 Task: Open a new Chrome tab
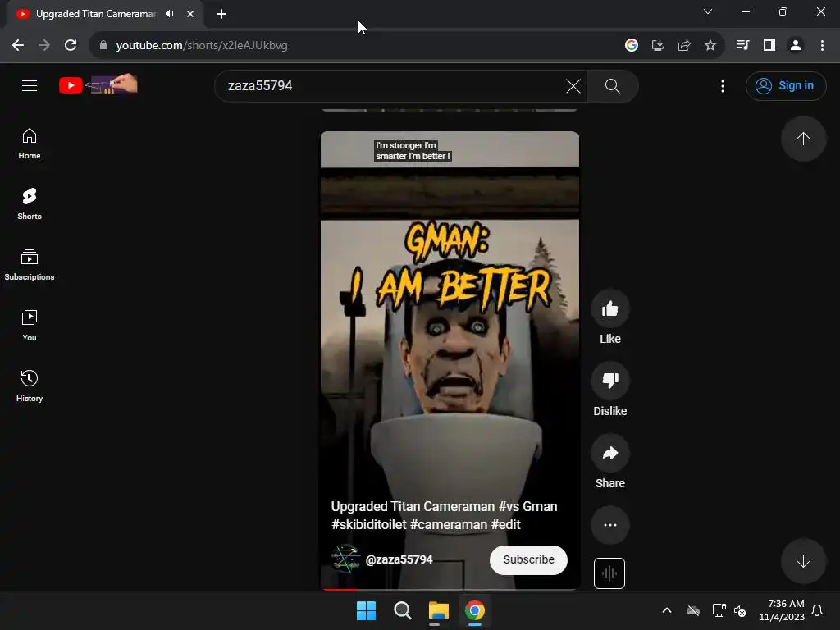(221, 14)
